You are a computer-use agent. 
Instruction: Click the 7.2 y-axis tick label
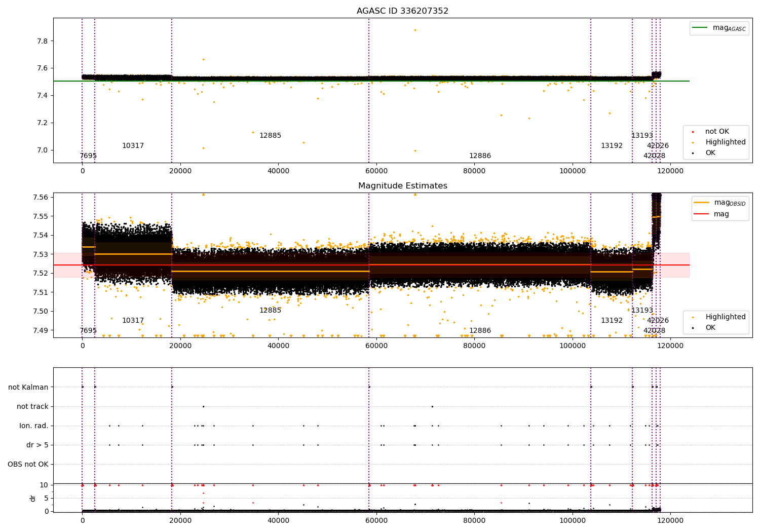[x=43, y=123]
